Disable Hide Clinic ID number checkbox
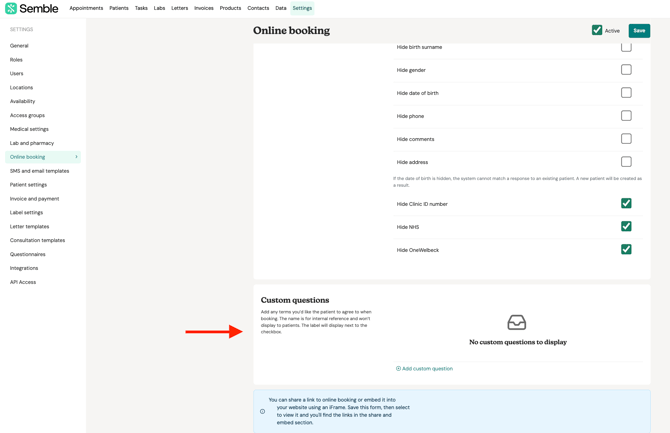 point(626,204)
